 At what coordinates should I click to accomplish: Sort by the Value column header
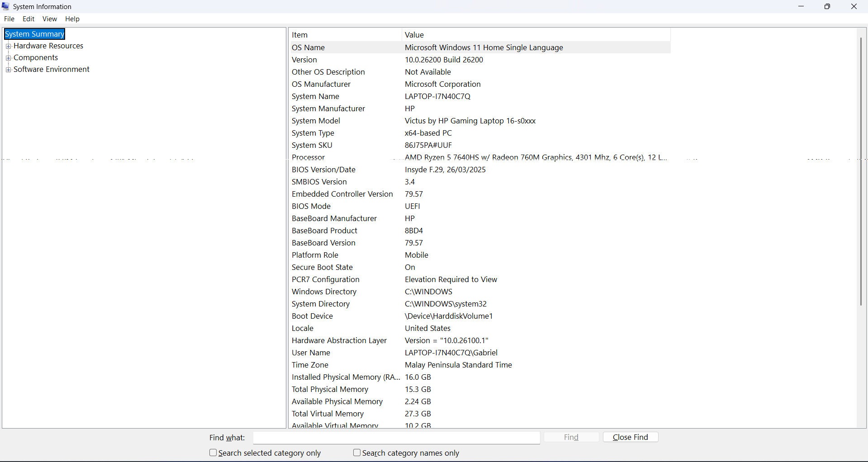pos(536,35)
